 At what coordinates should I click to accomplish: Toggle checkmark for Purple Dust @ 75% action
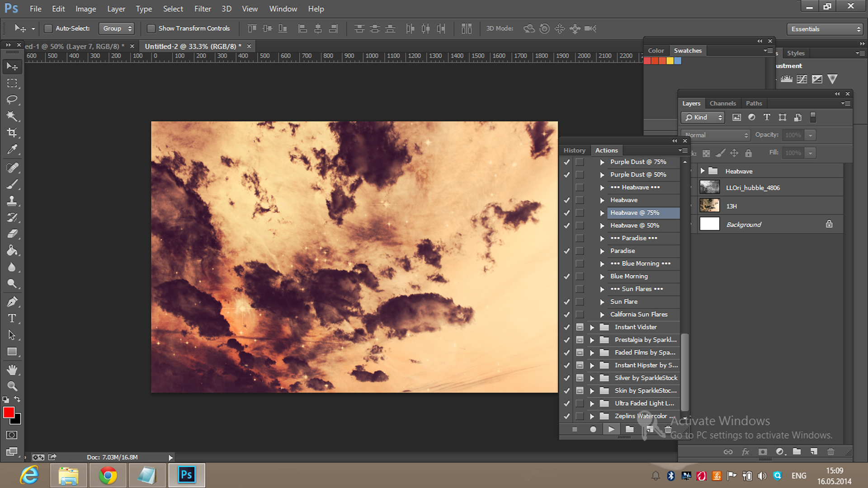click(x=566, y=162)
